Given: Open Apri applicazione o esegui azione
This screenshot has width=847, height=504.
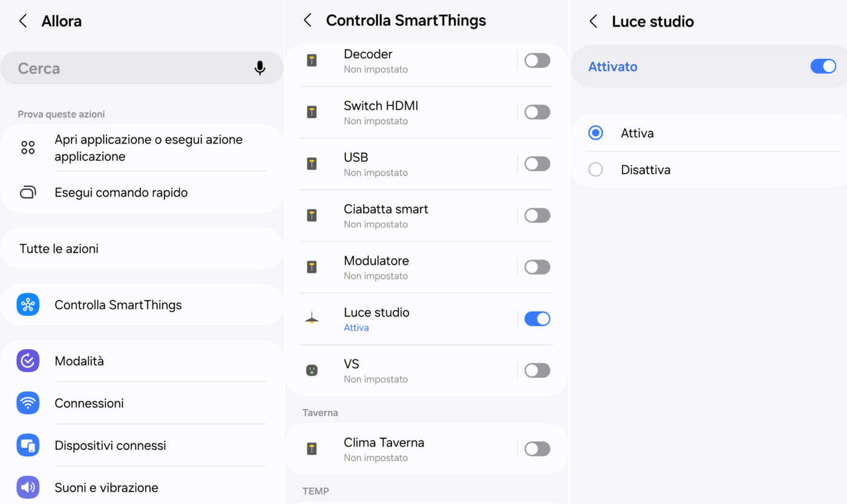Looking at the screenshot, I should [148, 148].
